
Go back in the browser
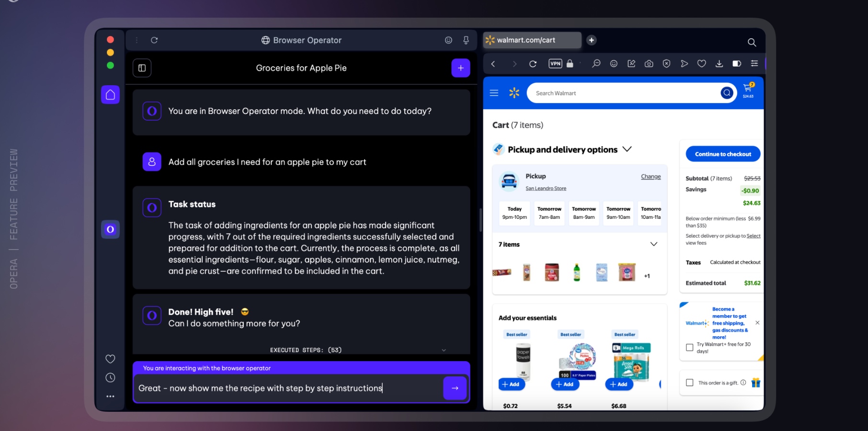pyautogui.click(x=493, y=64)
